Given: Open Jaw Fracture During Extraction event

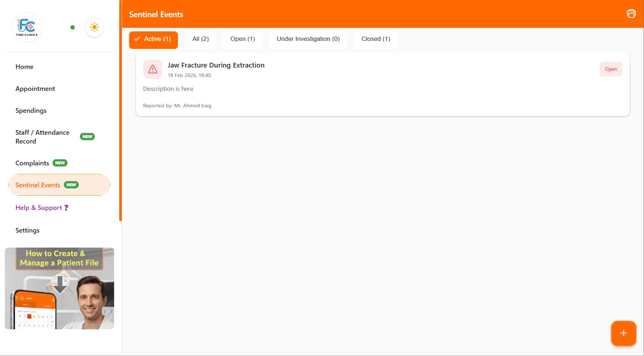Looking at the screenshot, I should (x=216, y=65).
